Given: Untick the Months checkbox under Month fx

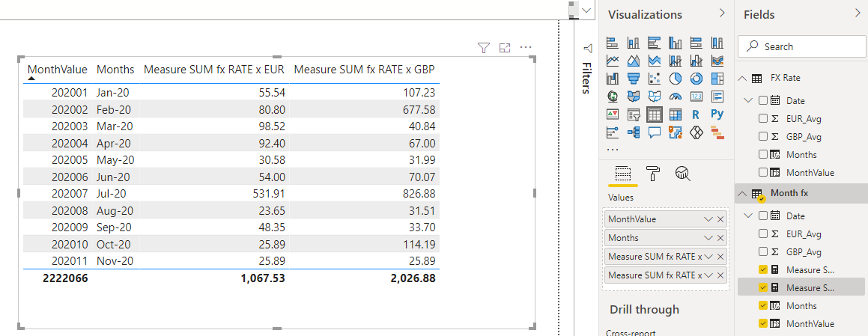Looking at the screenshot, I should tap(763, 305).
